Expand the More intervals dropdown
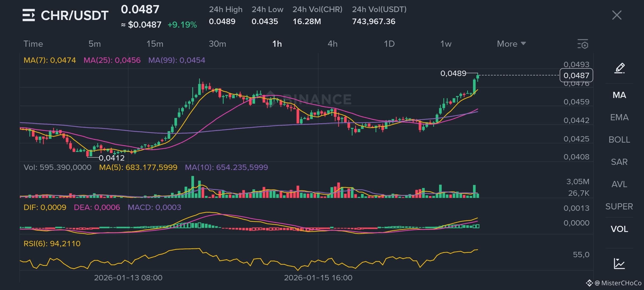 (x=511, y=44)
